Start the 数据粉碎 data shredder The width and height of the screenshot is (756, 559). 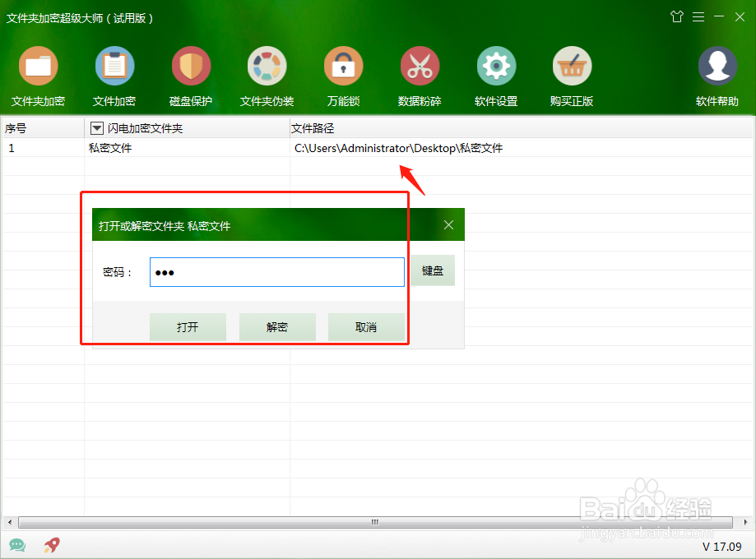pyautogui.click(x=420, y=75)
